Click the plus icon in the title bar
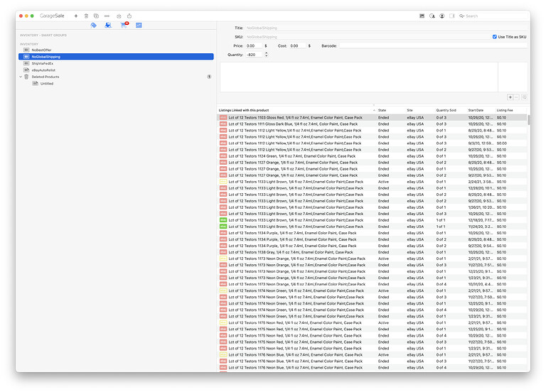Screen dimensions: 546x392 pos(76,16)
